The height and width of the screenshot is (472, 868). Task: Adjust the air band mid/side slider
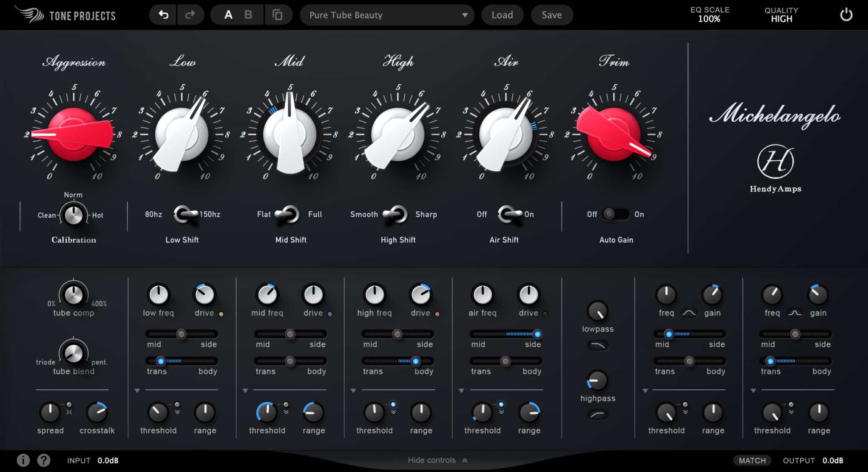pos(506,334)
